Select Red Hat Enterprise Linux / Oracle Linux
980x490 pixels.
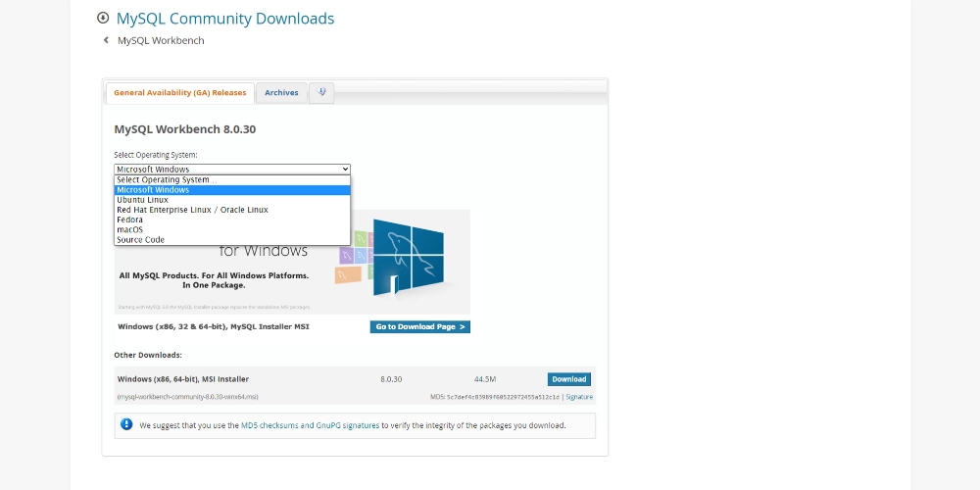point(232,210)
